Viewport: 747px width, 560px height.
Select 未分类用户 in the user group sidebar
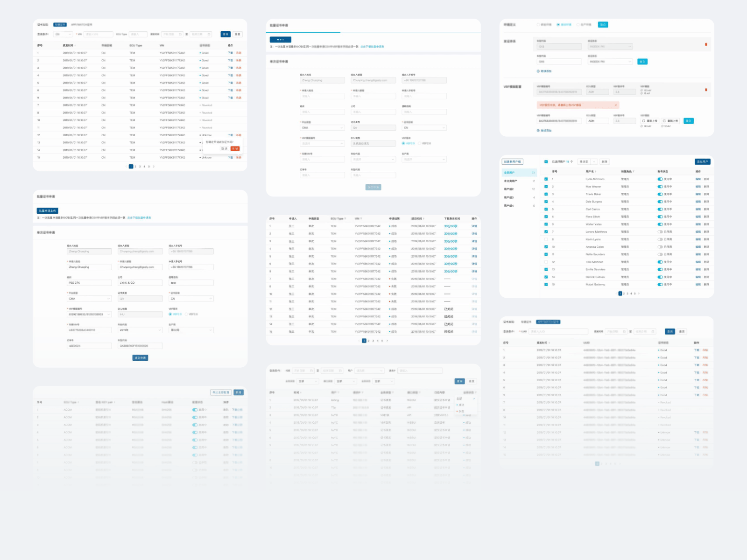point(519,181)
